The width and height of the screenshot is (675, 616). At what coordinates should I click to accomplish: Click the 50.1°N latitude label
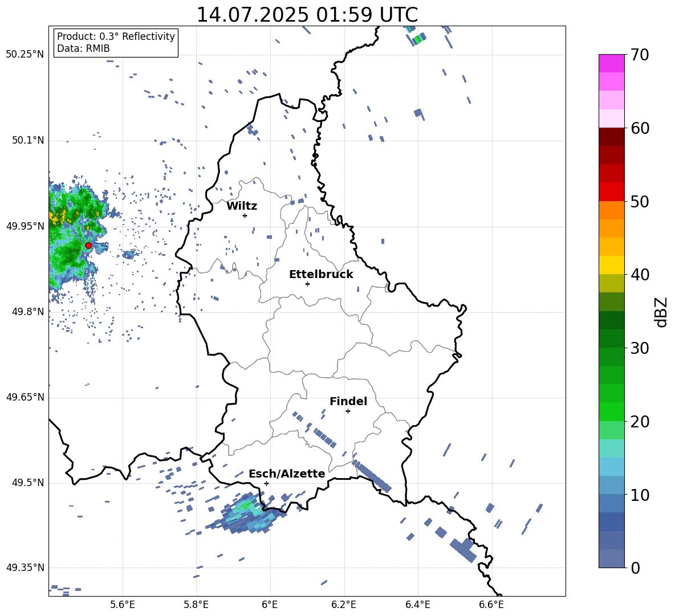(27, 140)
